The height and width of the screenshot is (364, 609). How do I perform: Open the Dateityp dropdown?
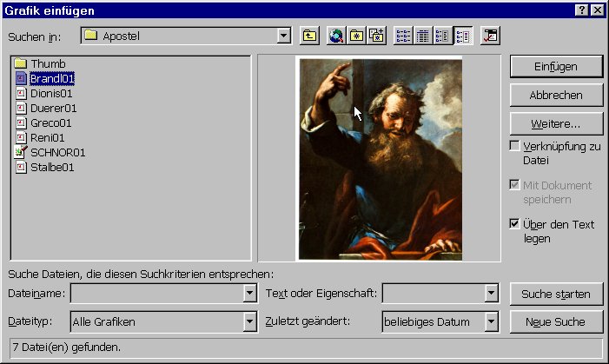250,322
